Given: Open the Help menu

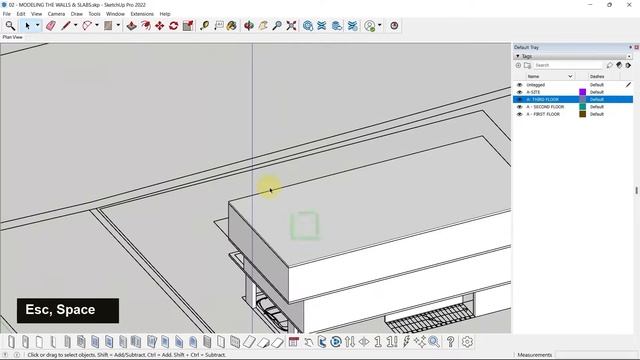Looking at the screenshot, I should tap(165, 14).
